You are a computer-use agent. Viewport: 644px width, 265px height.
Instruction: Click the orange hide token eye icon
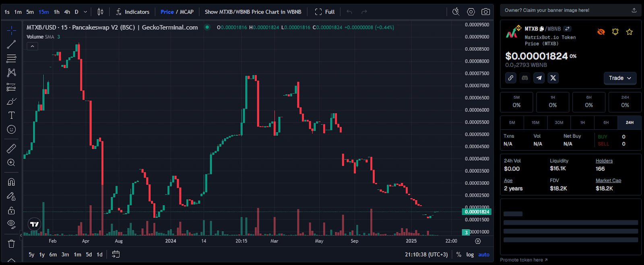pyautogui.click(x=601, y=32)
